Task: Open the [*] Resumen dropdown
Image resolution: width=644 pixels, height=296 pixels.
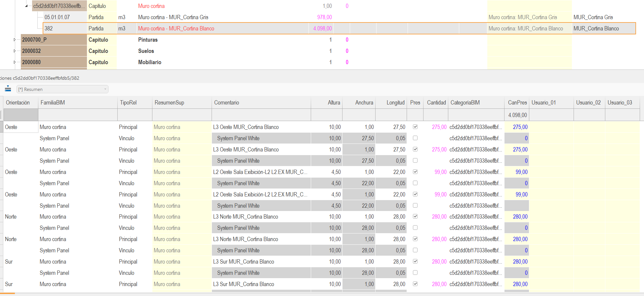Action: pyautogui.click(x=62, y=89)
